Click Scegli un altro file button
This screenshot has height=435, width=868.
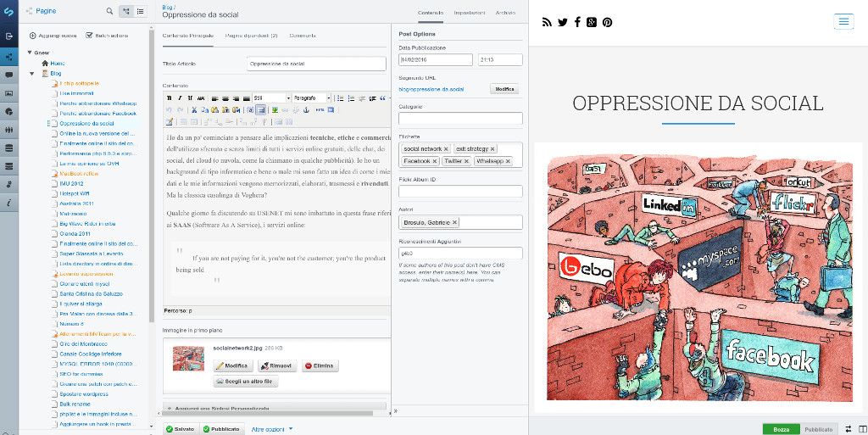pyautogui.click(x=246, y=382)
